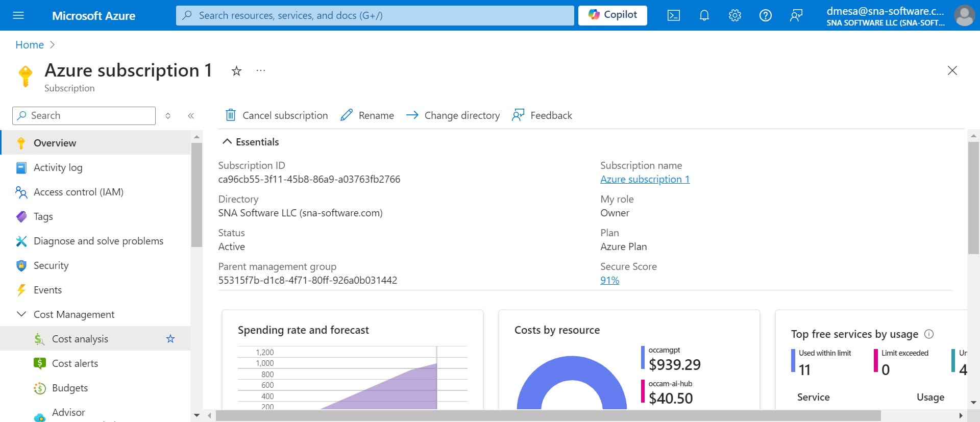
Task: Click the Copilot button
Action: (612, 15)
